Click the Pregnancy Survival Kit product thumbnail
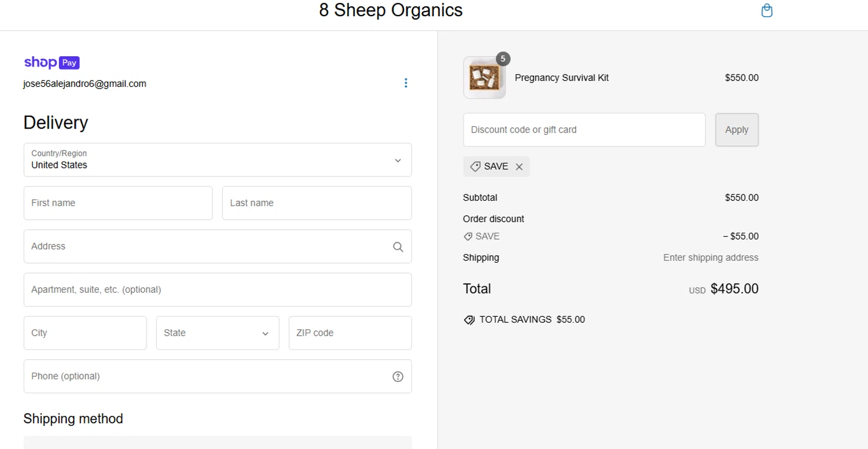The width and height of the screenshot is (868, 449). [x=485, y=78]
